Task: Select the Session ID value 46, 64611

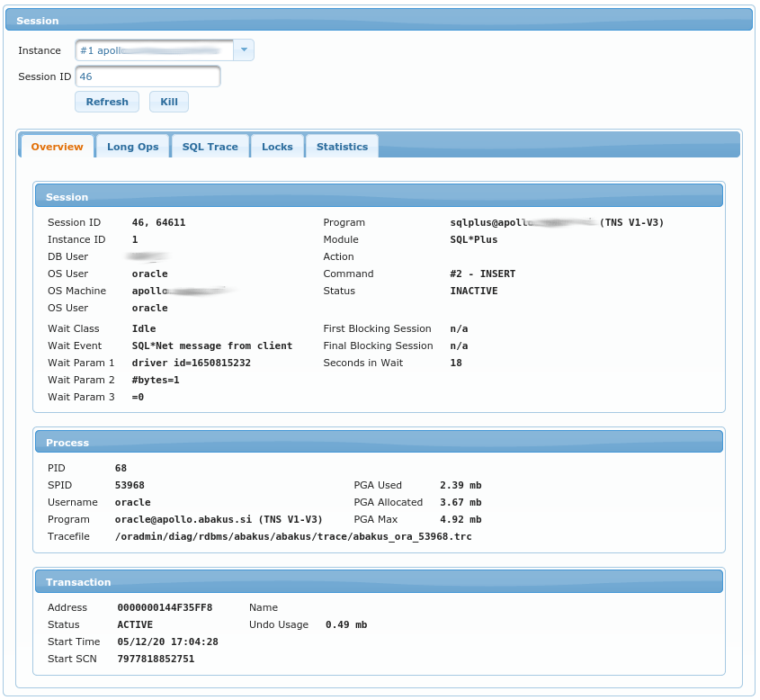Action: pos(158,222)
